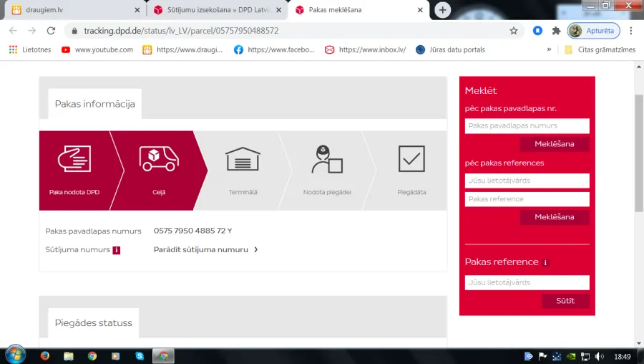
Task: Open Chrome three-dot menu
Action: point(631,31)
